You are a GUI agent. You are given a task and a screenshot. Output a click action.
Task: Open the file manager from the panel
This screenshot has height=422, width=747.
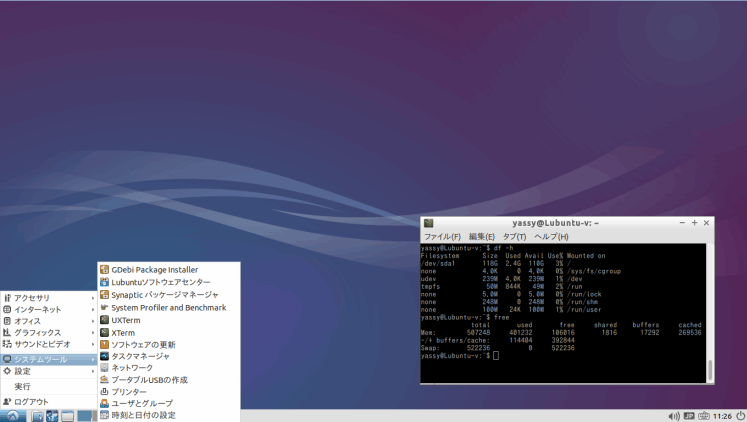[37, 416]
